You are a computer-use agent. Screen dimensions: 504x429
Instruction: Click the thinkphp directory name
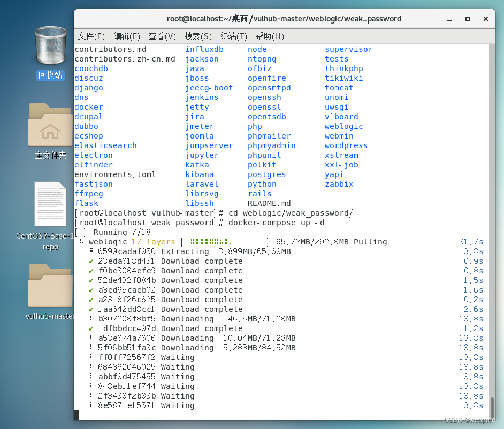coord(343,68)
